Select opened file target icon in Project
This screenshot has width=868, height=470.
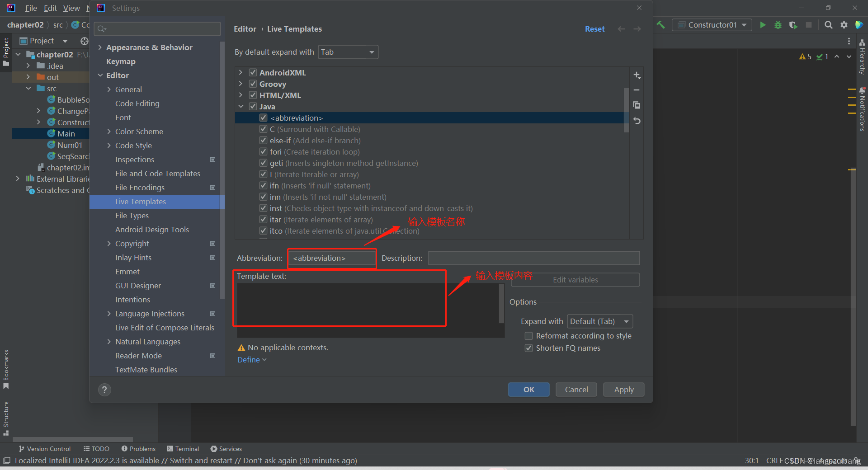pyautogui.click(x=84, y=41)
